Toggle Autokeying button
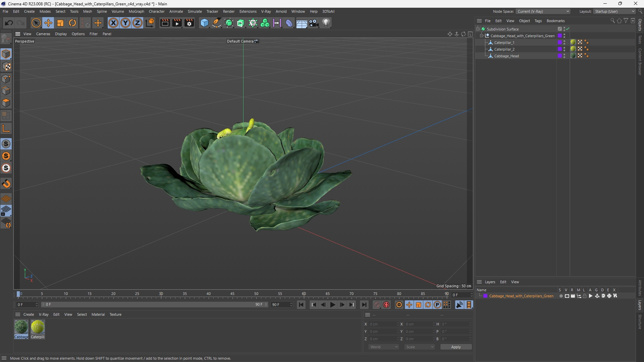Viewport: 644px width, 362px height. pyautogui.click(x=386, y=305)
